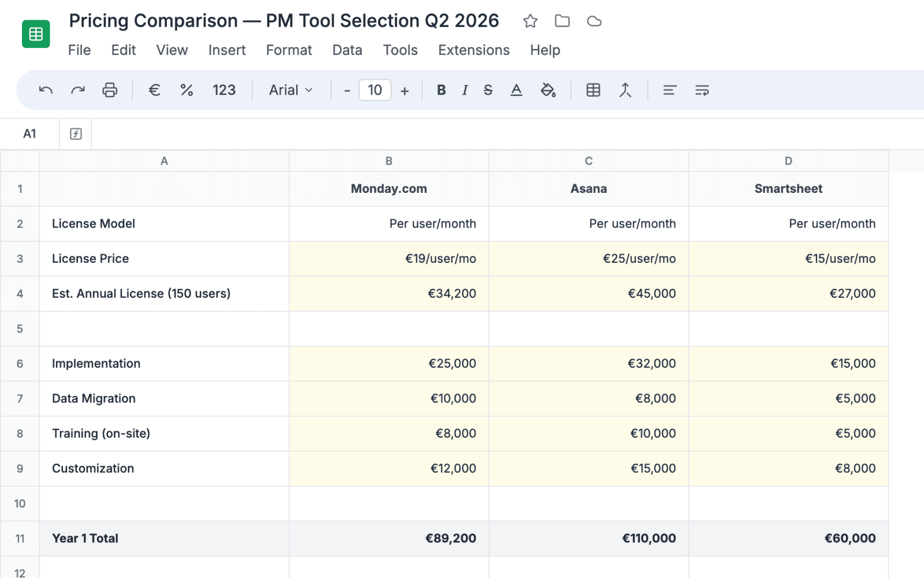Image resolution: width=924 pixels, height=578 pixels.
Task: Select the Year 1 Total label cell
Action: click(x=164, y=539)
